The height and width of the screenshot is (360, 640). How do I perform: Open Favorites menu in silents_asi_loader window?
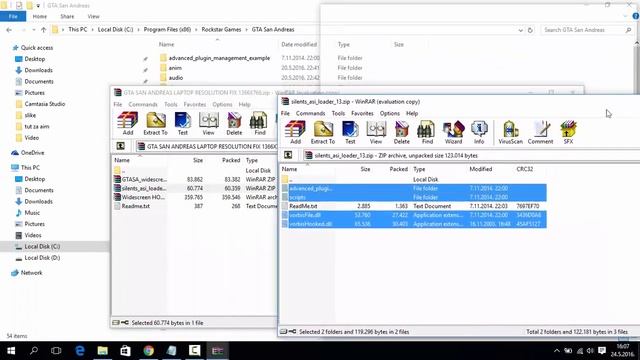[x=362, y=113]
